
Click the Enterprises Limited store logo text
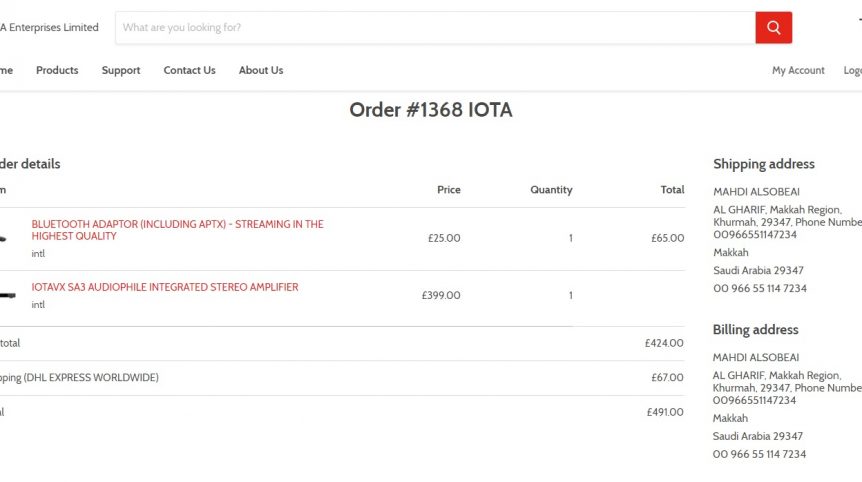click(49, 27)
